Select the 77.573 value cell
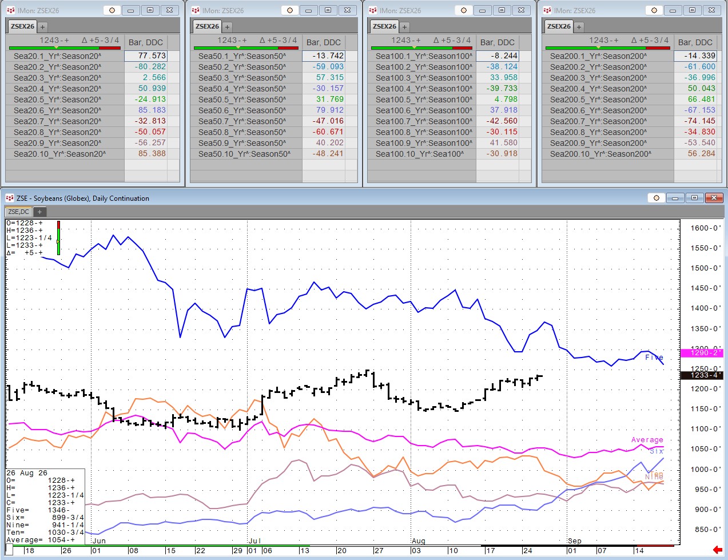Image resolution: width=728 pixels, height=560 pixels. pyautogui.click(x=146, y=56)
